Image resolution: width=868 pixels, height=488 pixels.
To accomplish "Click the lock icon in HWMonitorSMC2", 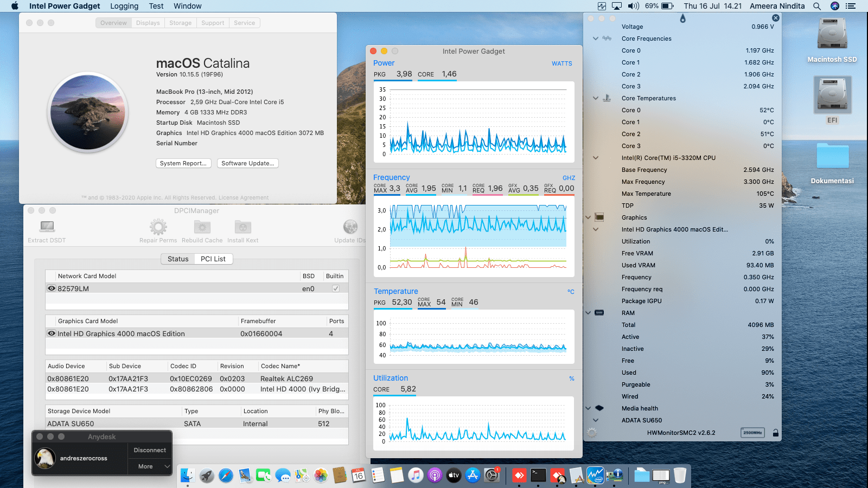I will pos(776,433).
